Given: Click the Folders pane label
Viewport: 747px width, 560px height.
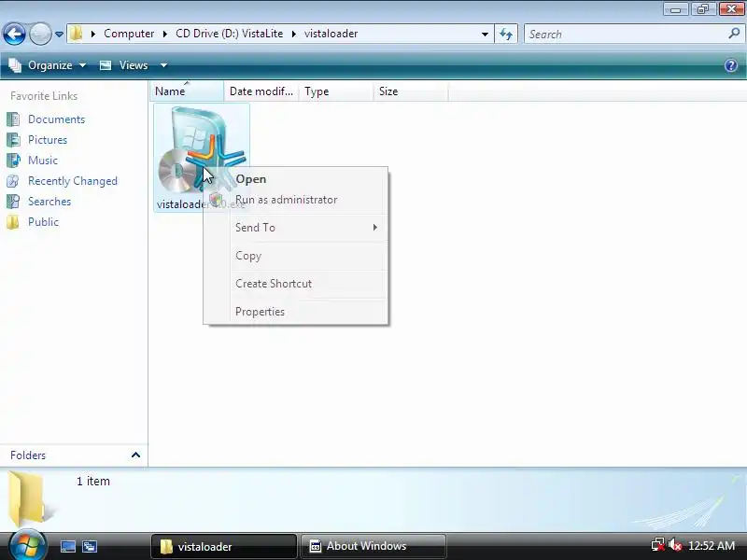Looking at the screenshot, I should 28,455.
